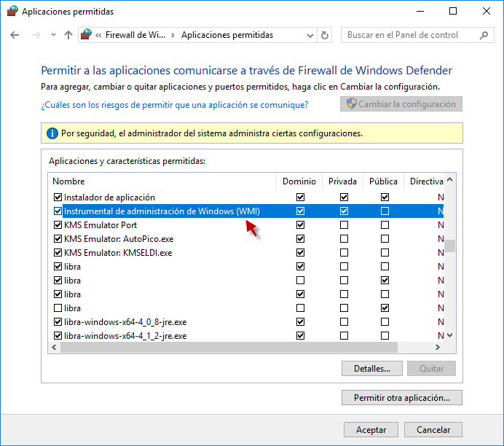Open the risks of allowing an app link

click(x=175, y=105)
